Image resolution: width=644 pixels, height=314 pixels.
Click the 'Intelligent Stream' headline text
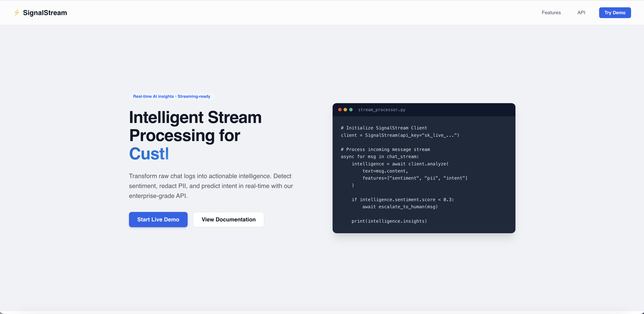[195, 117]
